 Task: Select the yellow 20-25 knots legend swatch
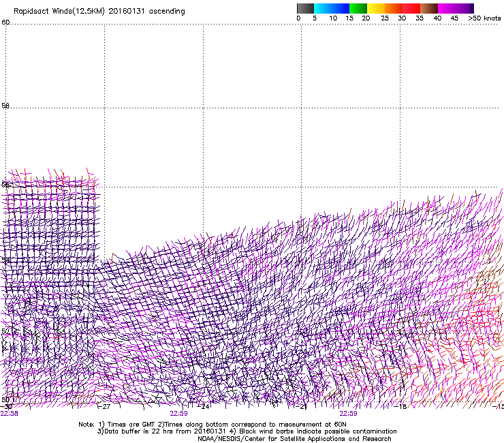coord(376,8)
